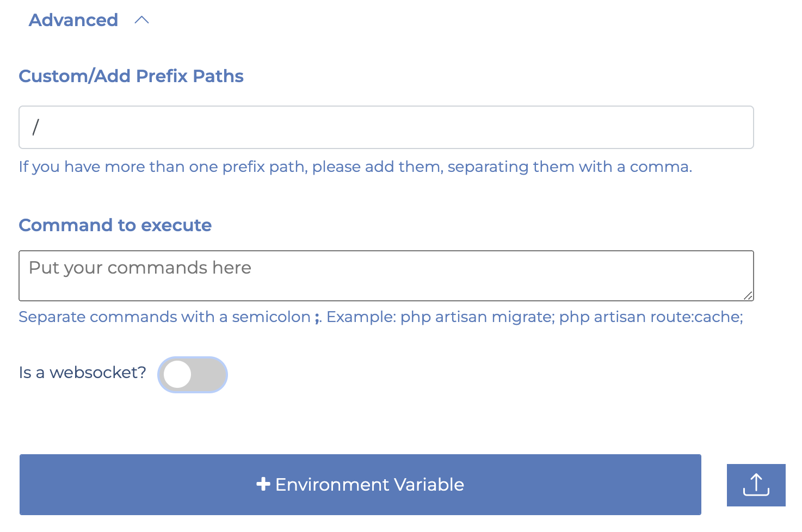Click the "Separate commands with a semicolon" hint
Screen dimensions: 802x532
pyautogui.click(x=165, y=317)
